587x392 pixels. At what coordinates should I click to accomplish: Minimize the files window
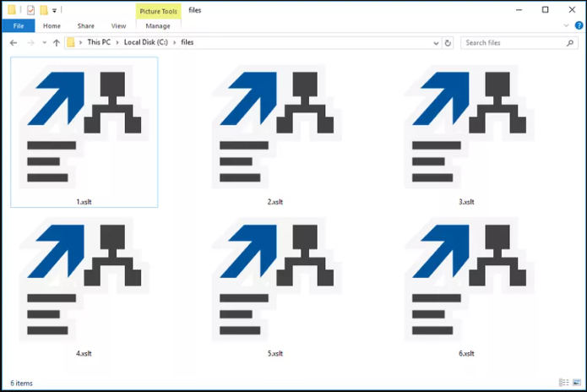pos(519,10)
